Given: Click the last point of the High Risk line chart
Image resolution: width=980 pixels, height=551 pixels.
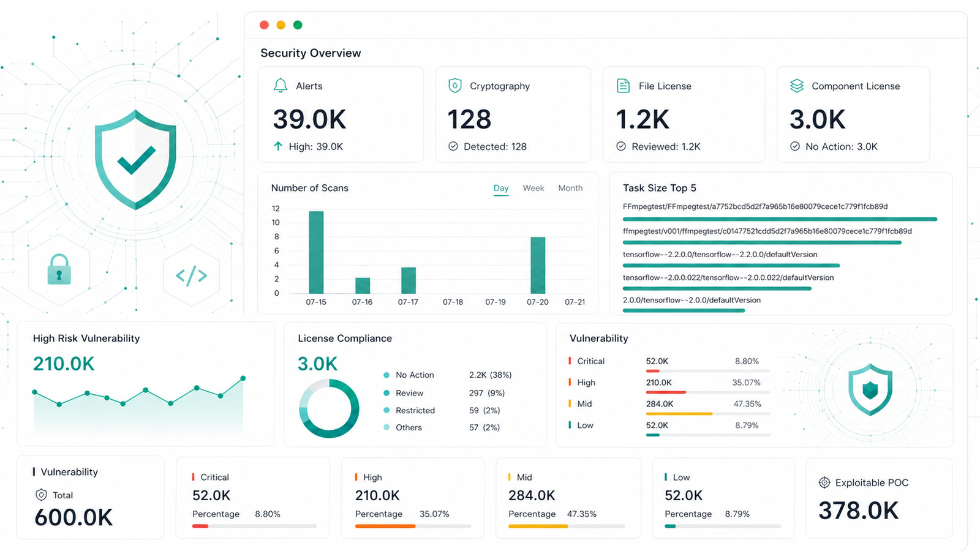Looking at the screenshot, I should (x=243, y=378).
